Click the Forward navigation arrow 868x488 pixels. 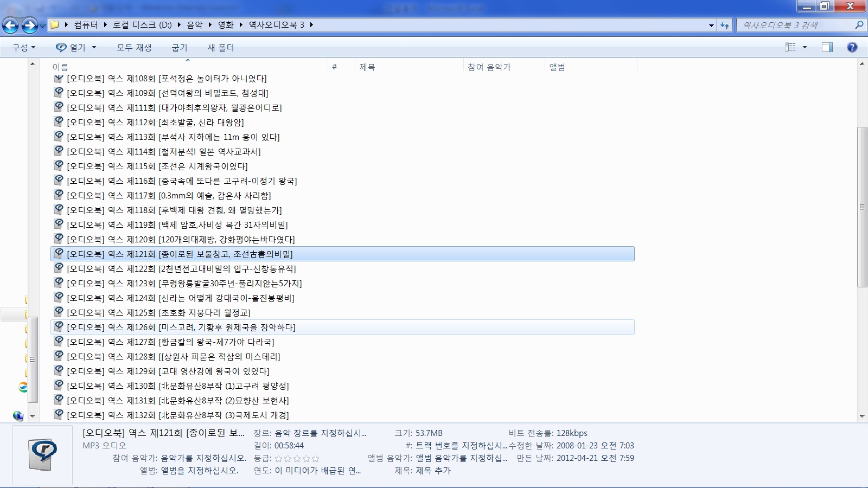29,25
